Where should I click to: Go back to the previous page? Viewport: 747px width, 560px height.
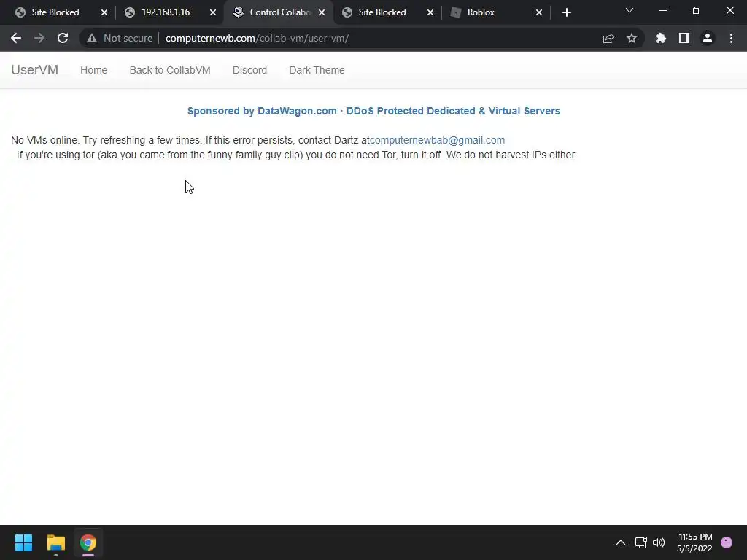(x=16, y=38)
